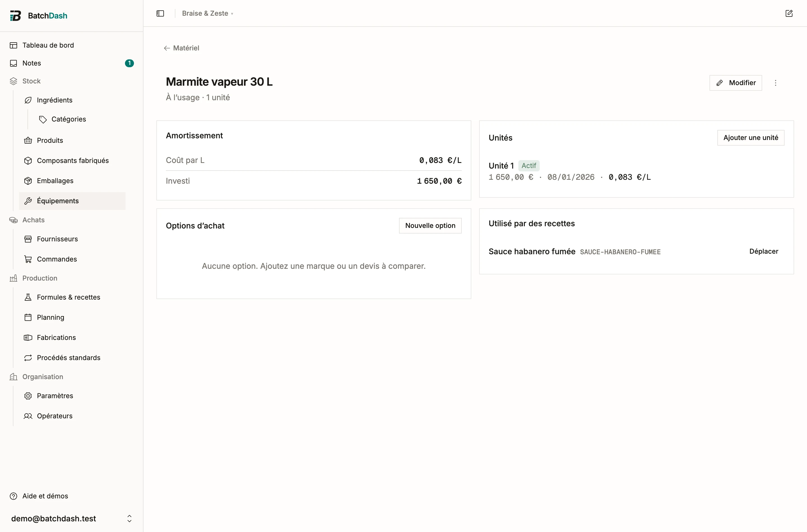Click Déplacer for Sauce habanero fumée

click(764, 251)
